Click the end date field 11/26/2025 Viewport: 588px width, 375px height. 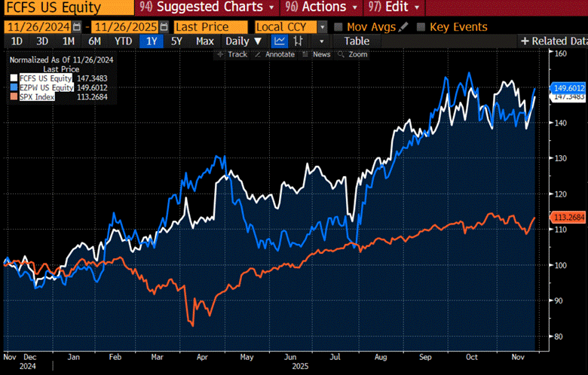(x=126, y=27)
